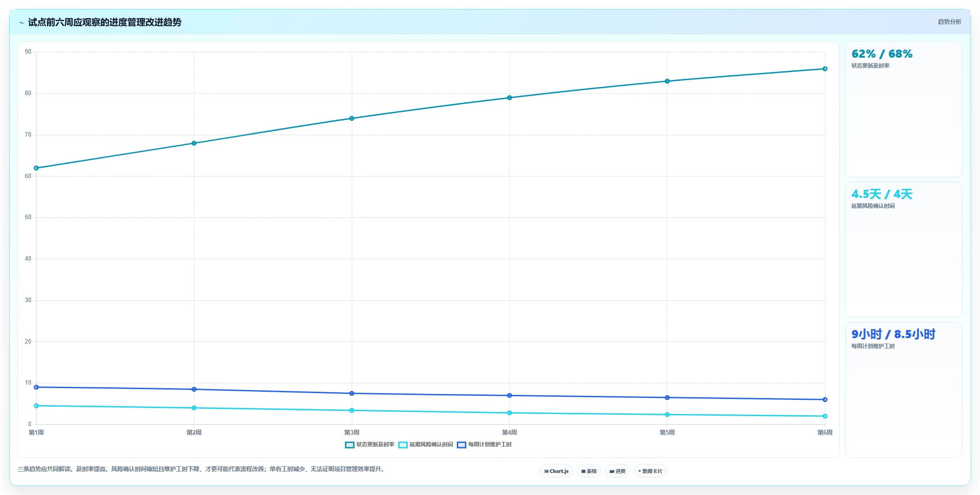Click the 延期风险确认时间 point at 第6周

click(x=825, y=416)
